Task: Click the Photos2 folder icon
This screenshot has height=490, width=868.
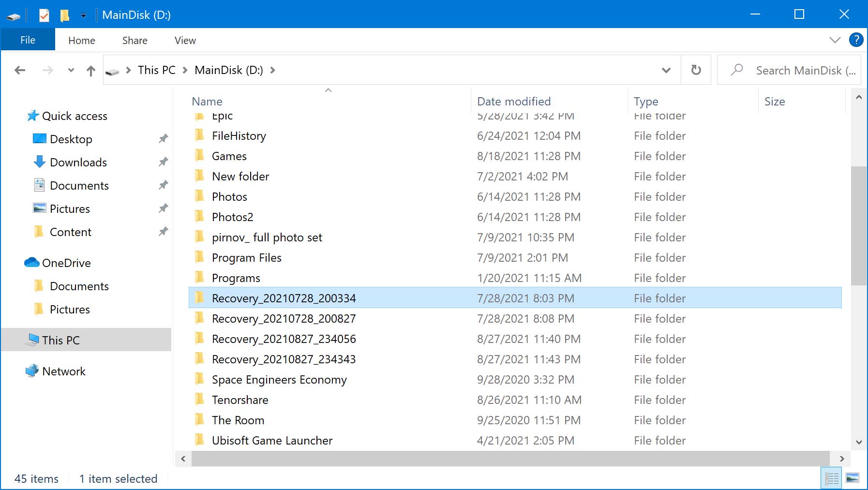Action: pos(199,216)
